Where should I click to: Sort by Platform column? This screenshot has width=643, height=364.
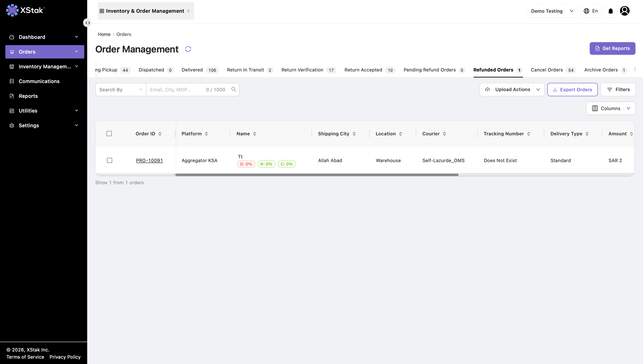(206, 134)
